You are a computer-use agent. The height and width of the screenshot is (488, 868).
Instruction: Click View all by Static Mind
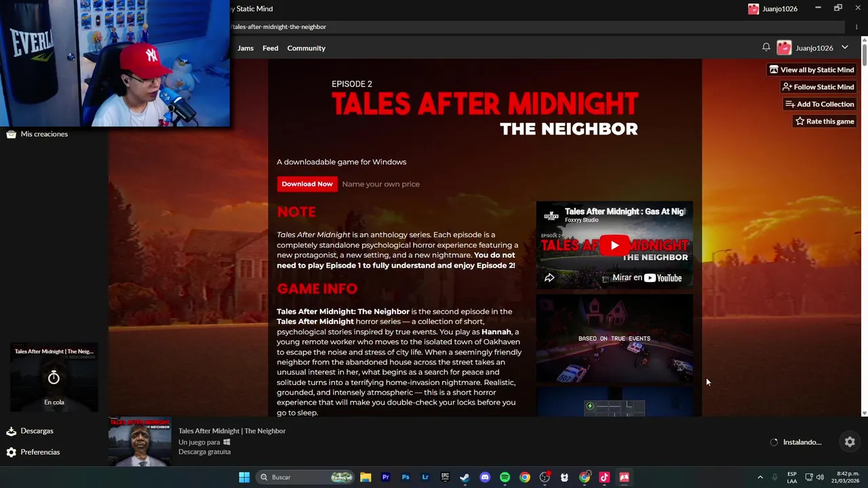811,70
